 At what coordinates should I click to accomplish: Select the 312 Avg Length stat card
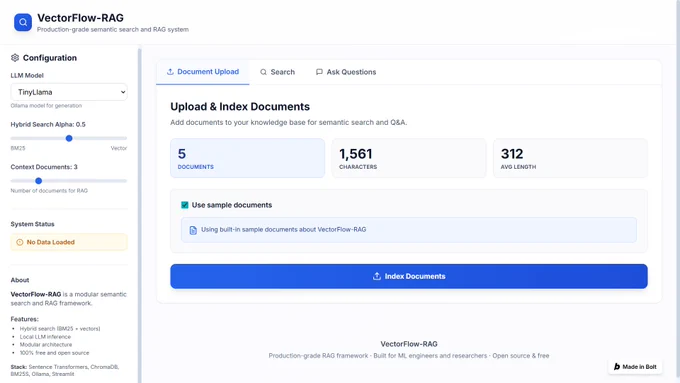570,158
